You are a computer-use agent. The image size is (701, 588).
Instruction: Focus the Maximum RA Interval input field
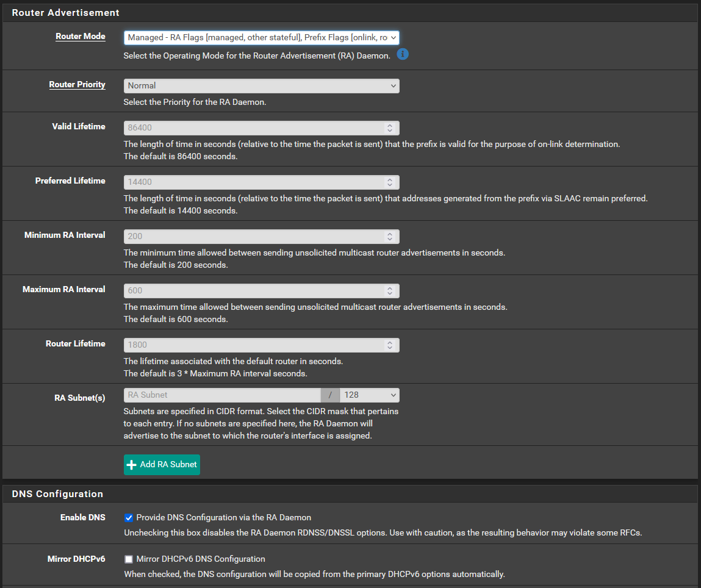pyautogui.click(x=262, y=291)
